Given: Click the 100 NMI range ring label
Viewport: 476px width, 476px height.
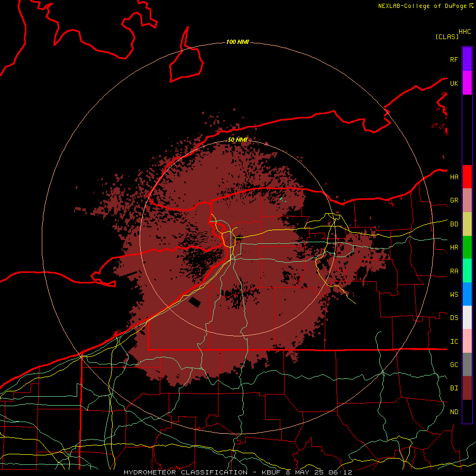Looking at the screenshot, I should point(237,42).
